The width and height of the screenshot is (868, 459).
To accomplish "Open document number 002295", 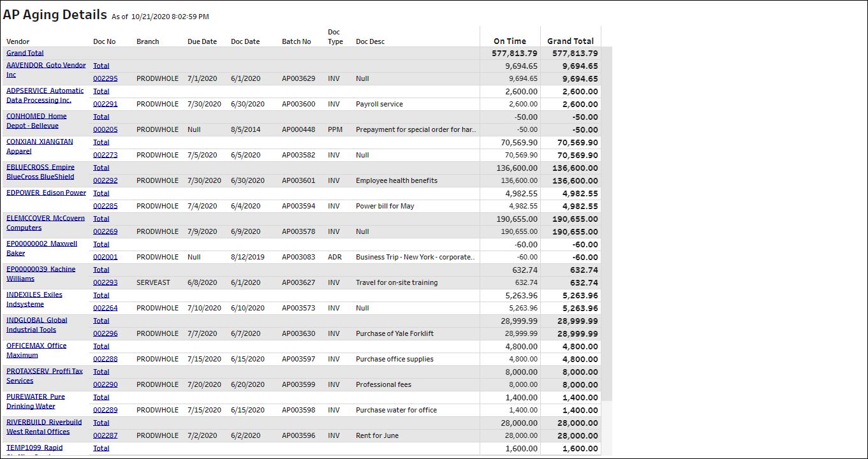I will coord(105,78).
